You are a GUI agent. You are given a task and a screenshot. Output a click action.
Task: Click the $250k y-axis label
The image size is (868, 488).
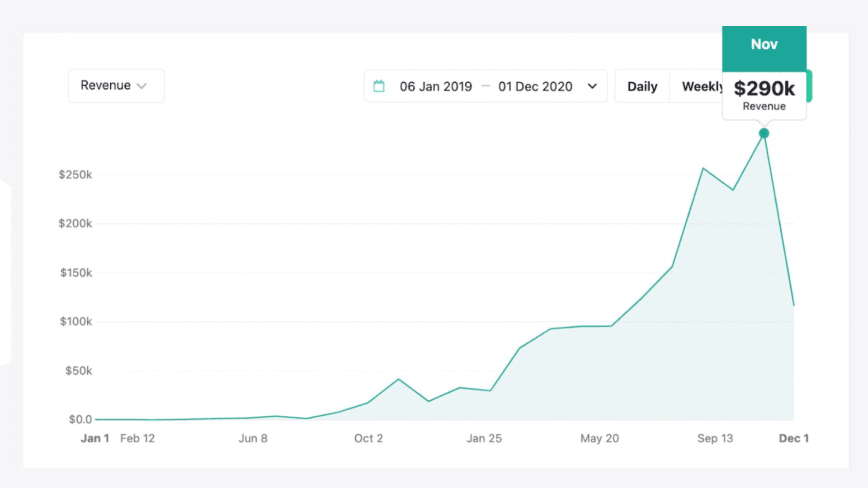(75, 175)
